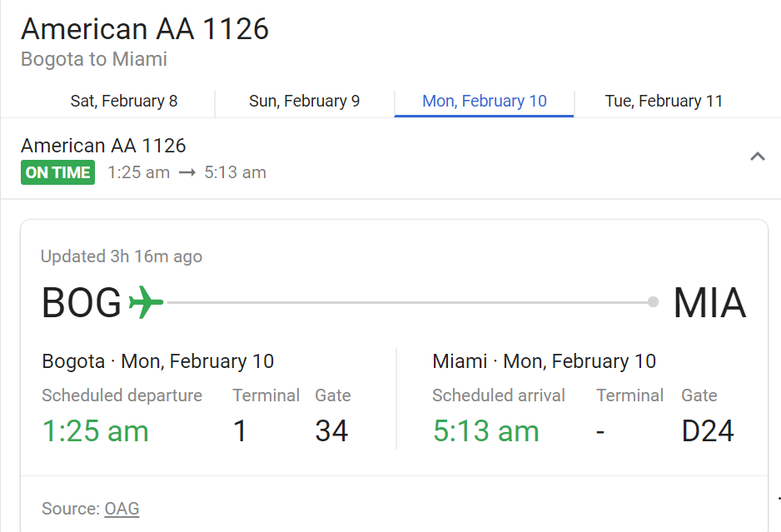781x532 pixels.
Task: Open the Tue, February 11 tab
Action: click(x=664, y=102)
